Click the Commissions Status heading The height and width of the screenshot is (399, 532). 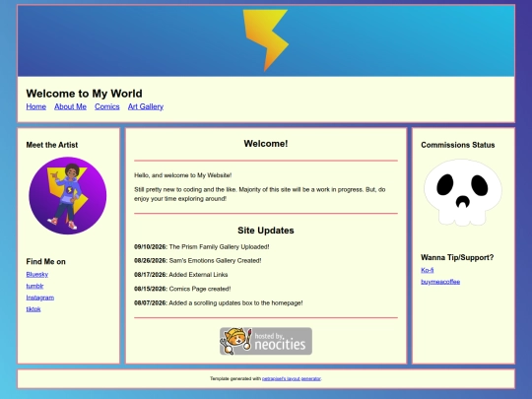tap(458, 145)
